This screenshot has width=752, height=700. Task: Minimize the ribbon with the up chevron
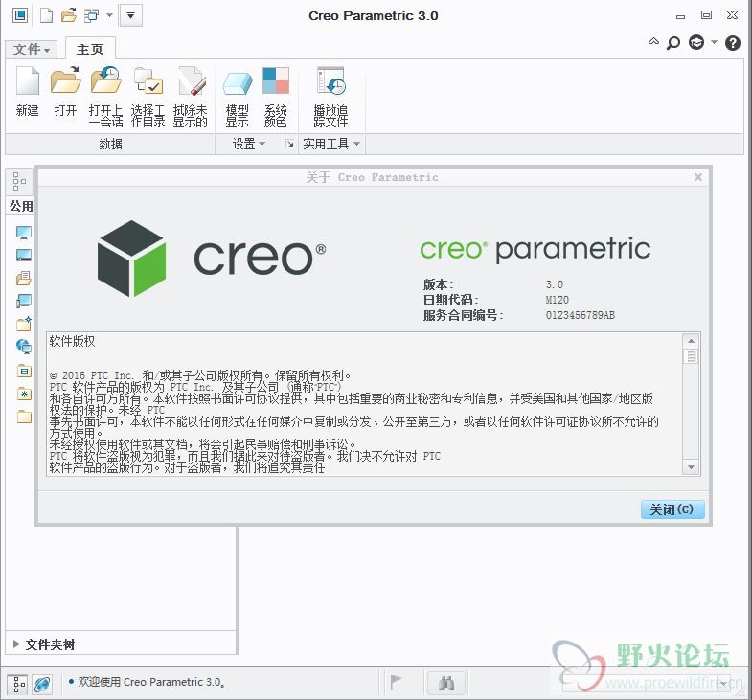point(653,41)
